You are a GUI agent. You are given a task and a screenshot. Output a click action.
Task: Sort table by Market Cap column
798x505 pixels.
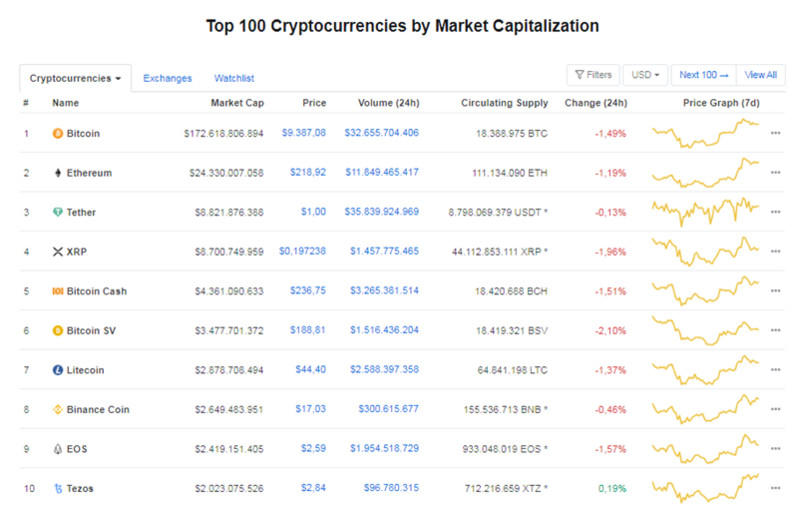236,103
